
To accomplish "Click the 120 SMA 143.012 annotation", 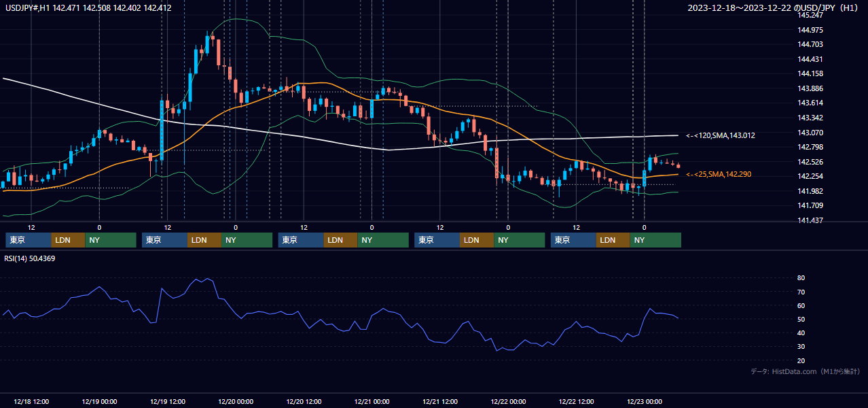I will (721, 136).
